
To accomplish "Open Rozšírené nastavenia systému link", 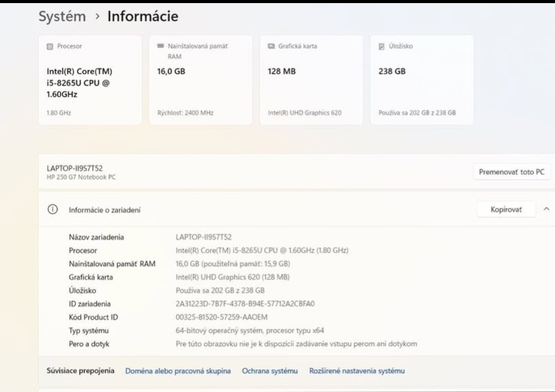I will pos(357,371).
